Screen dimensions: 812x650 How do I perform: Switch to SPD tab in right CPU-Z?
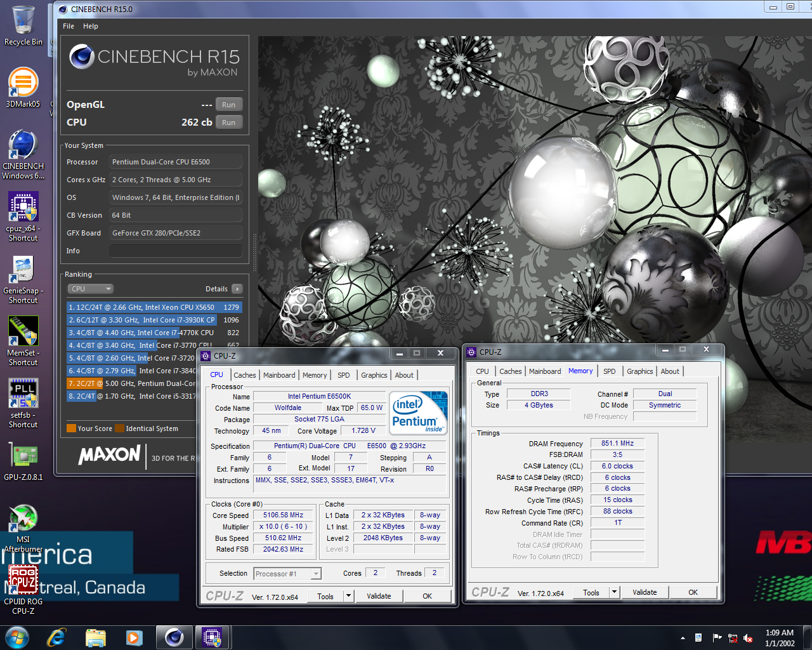click(610, 371)
